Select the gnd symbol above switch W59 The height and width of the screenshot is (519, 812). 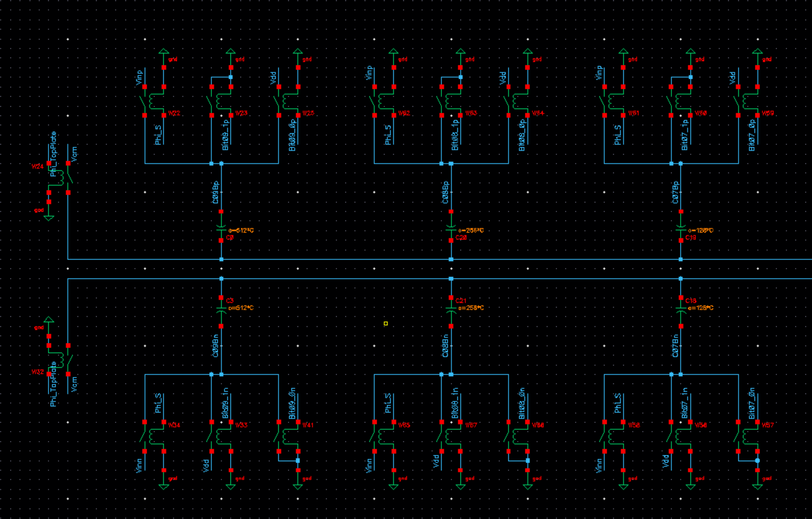(x=757, y=58)
